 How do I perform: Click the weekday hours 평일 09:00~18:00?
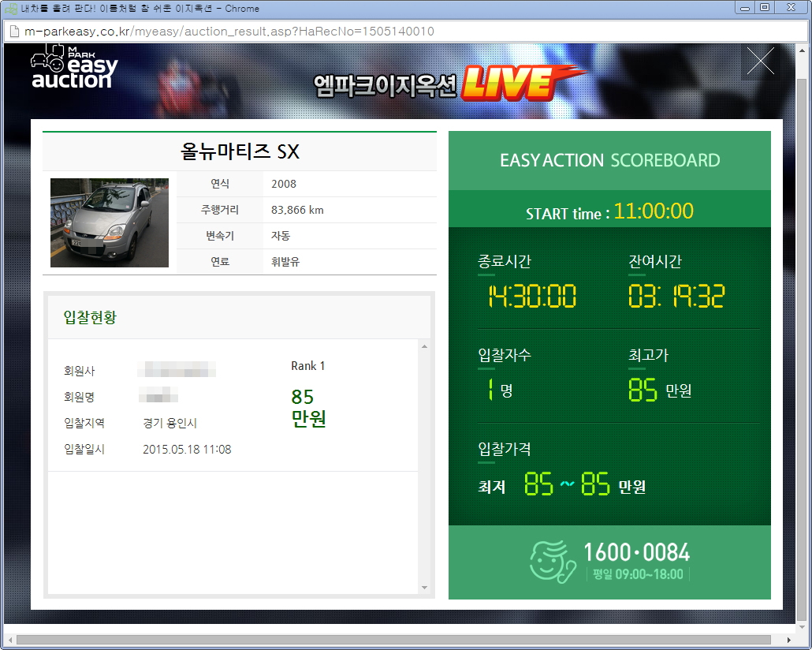coord(638,574)
